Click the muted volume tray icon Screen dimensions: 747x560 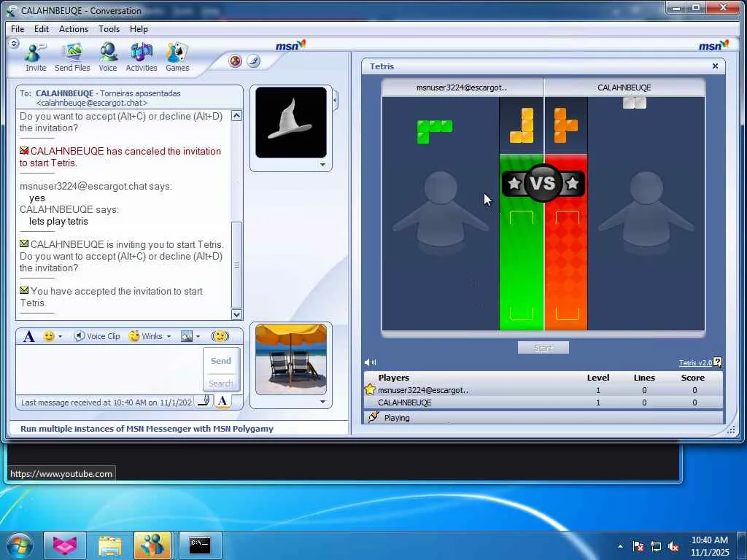(673, 547)
